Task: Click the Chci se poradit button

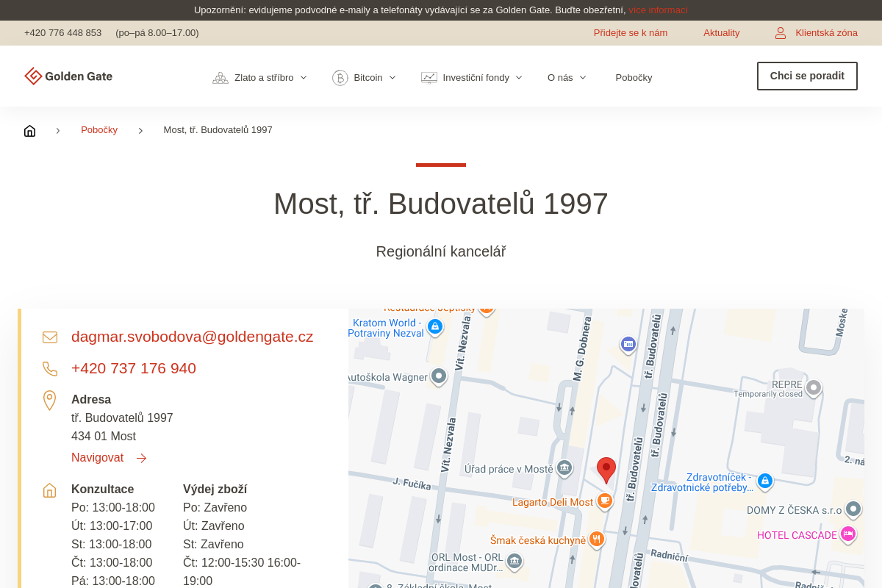Action: pyautogui.click(x=807, y=76)
